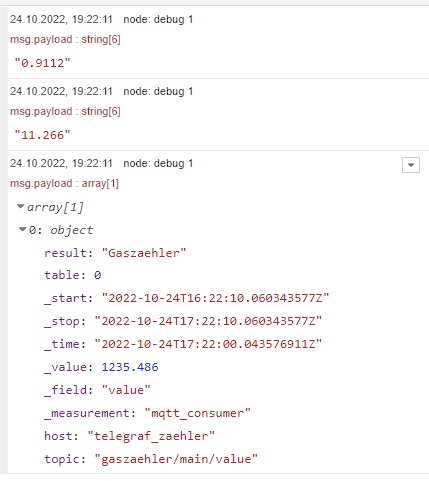Select the _value 1235.486 number
The image size is (429, 481).
pos(130,367)
